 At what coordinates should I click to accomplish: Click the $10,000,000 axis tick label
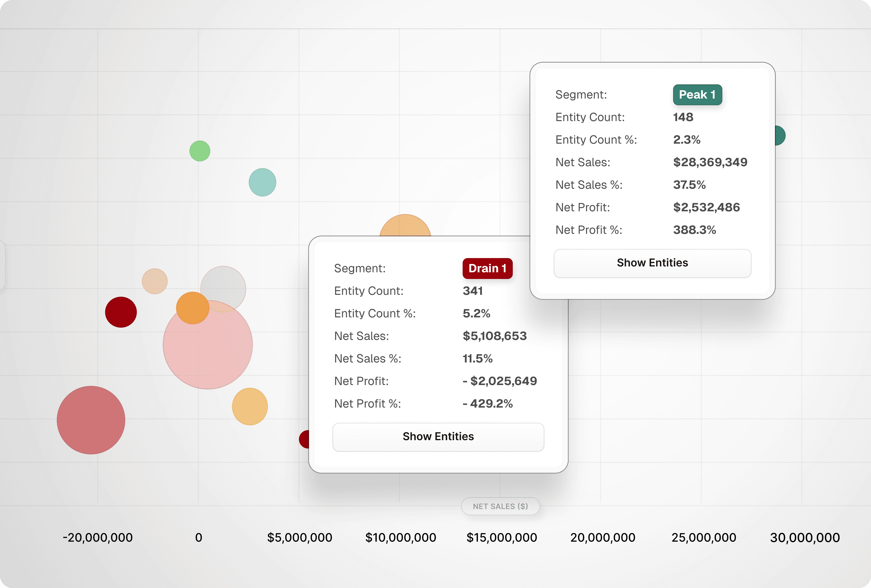coord(400,537)
